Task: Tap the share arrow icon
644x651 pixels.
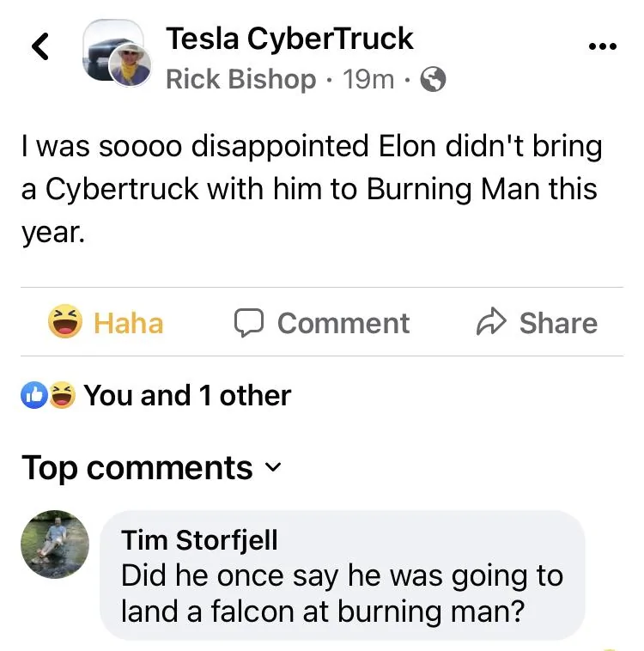Action: (492, 323)
